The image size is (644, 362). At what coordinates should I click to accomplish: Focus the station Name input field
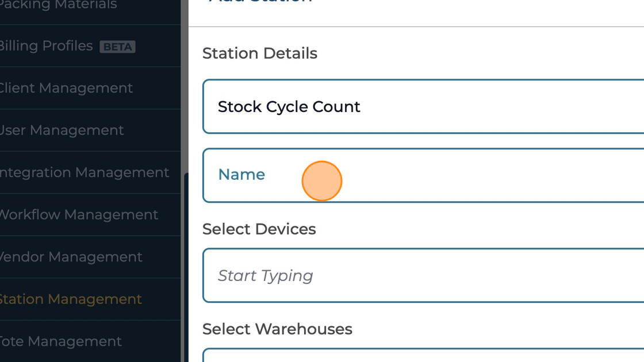(423, 175)
